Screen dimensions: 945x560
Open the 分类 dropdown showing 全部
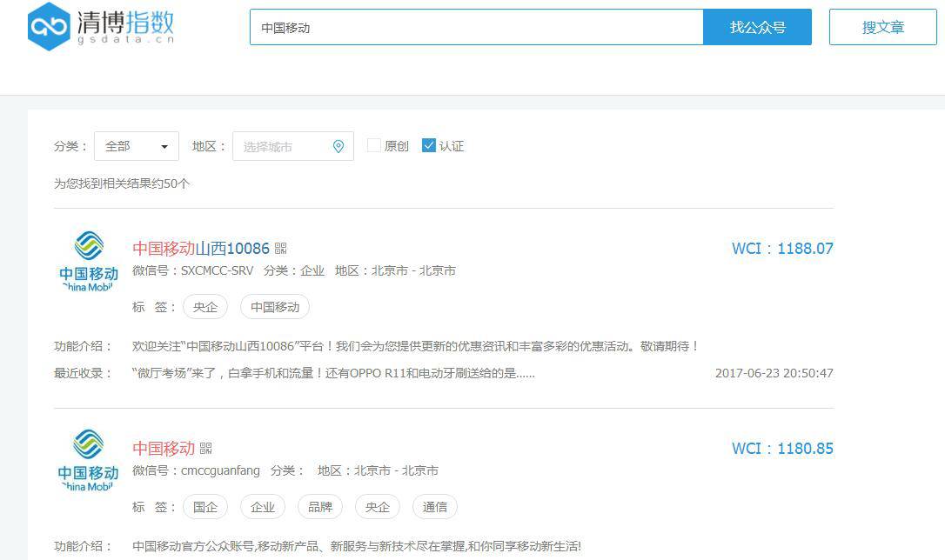[x=136, y=146]
